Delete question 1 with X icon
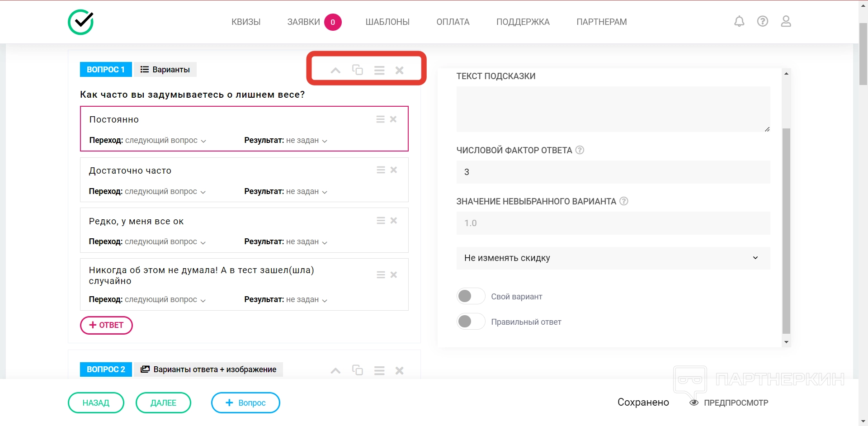 click(x=400, y=70)
